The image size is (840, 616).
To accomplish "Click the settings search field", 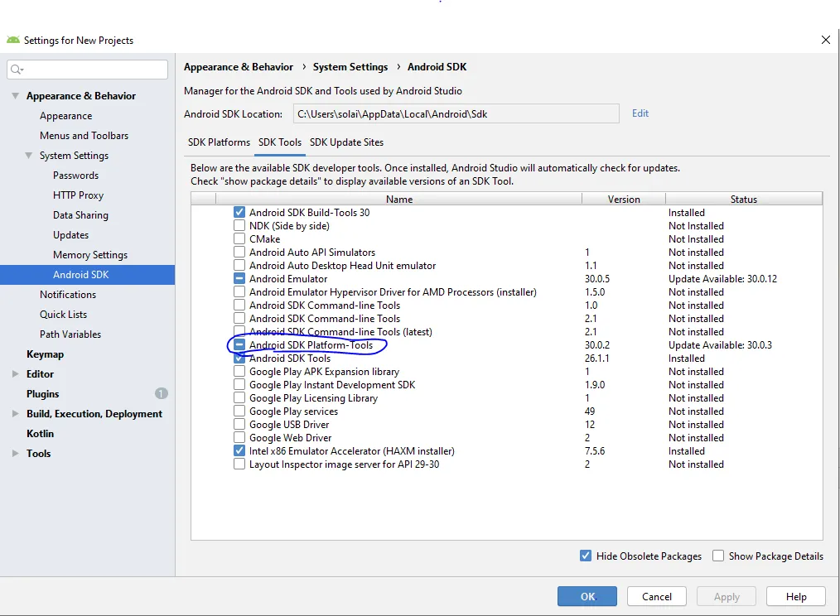I will point(87,69).
